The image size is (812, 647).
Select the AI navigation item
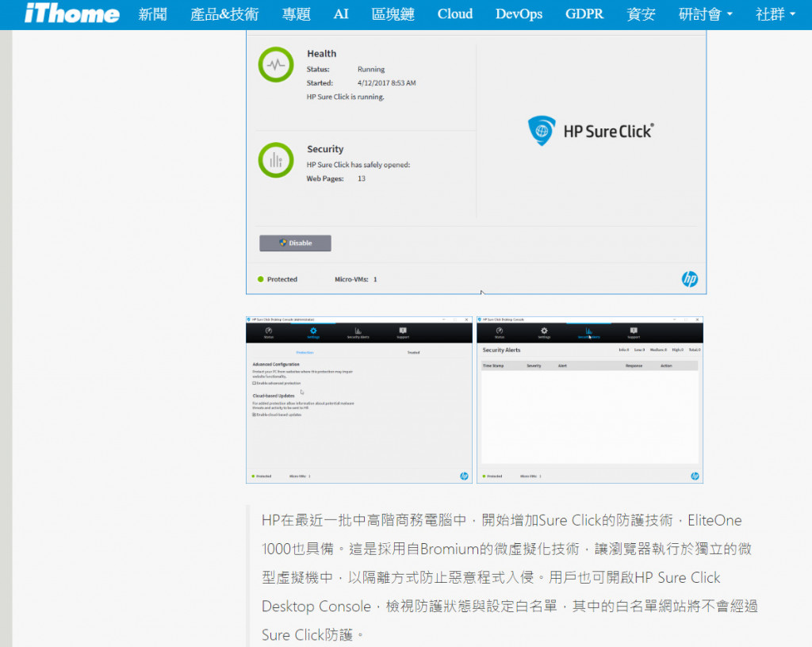point(341,14)
